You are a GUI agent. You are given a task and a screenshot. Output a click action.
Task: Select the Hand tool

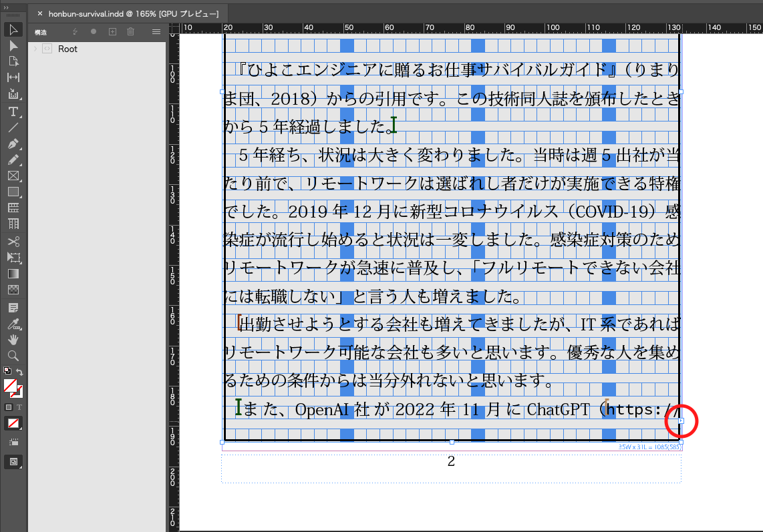coord(13,340)
